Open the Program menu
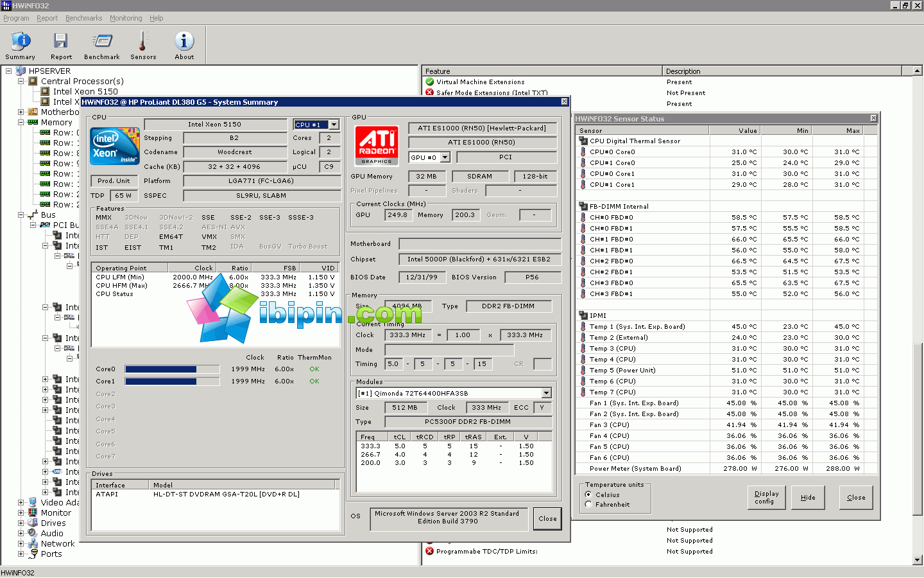This screenshot has height=578, width=924. 16,18
